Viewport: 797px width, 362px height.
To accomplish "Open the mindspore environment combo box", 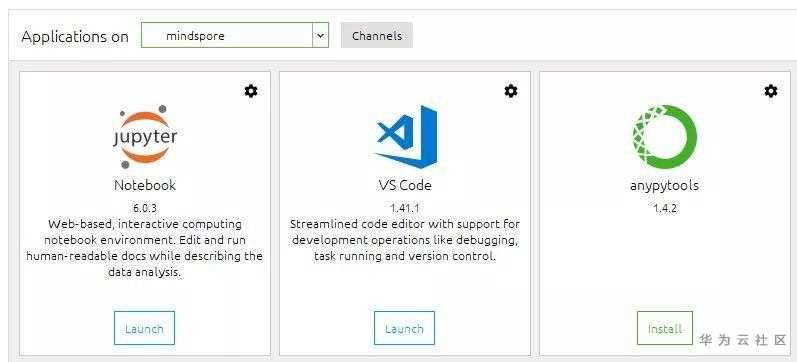I will tap(235, 36).
